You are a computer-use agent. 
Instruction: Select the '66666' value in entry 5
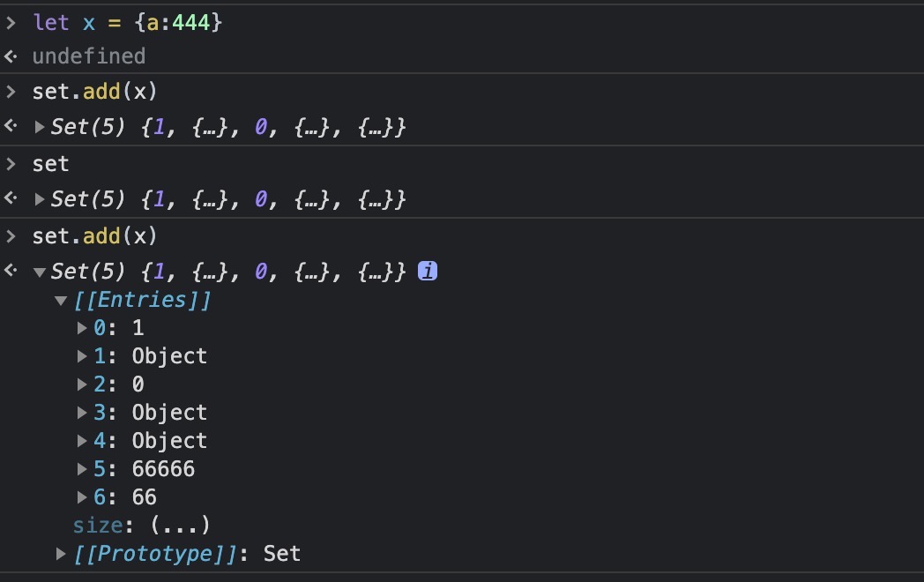163,470
